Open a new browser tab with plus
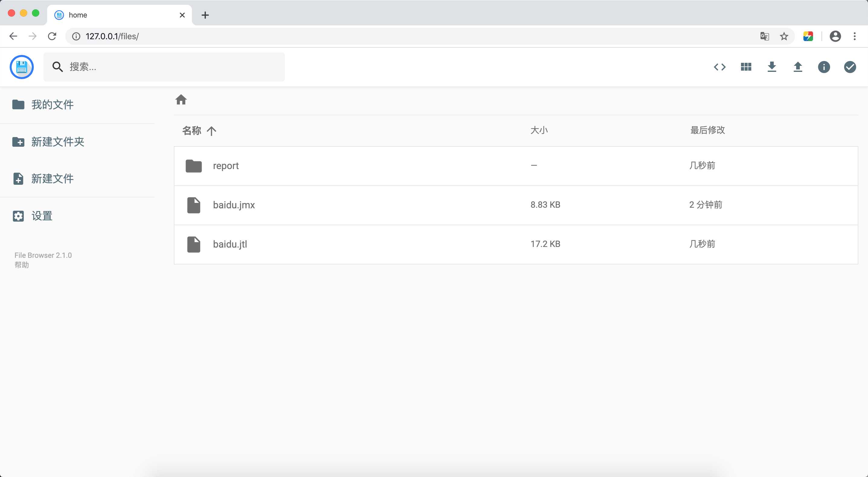Image resolution: width=868 pixels, height=477 pixels. [205, 15]
